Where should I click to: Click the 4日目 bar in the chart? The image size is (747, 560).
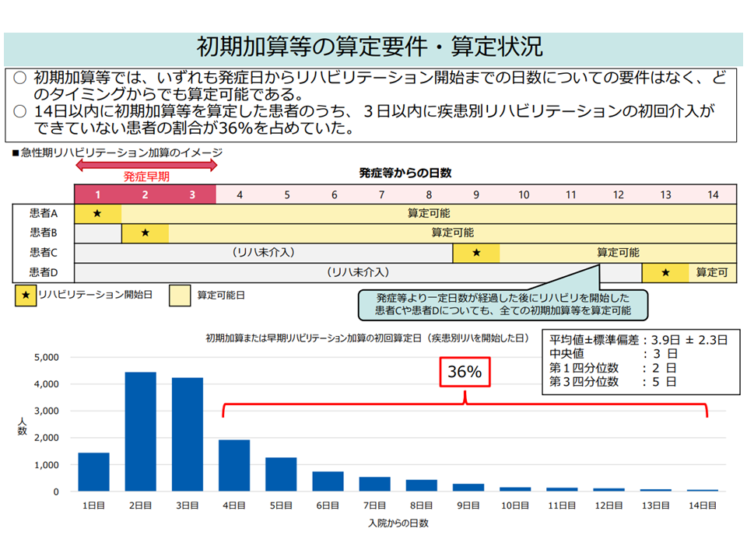(234, 465)
